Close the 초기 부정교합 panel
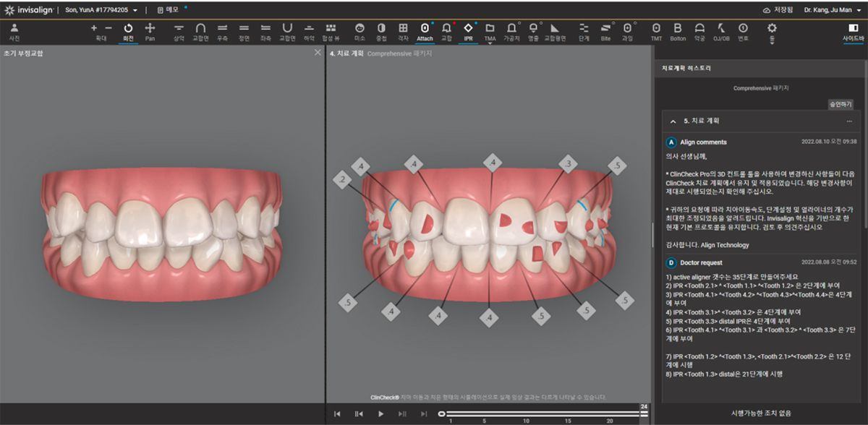The width and height of the screenshot is (868, 425). 318,53
